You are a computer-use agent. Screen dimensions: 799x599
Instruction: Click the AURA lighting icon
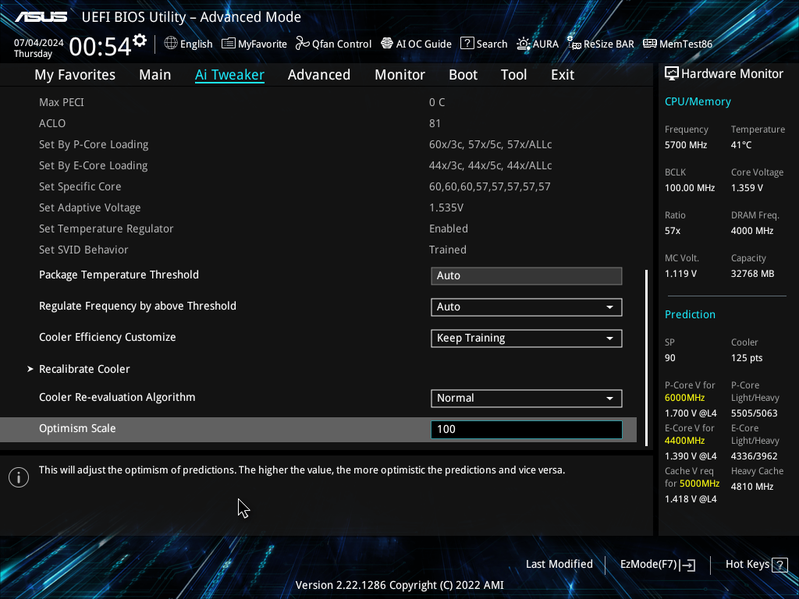523,44
